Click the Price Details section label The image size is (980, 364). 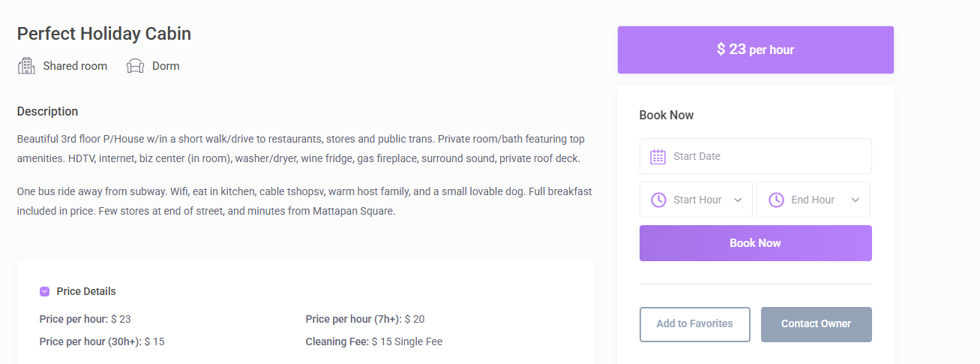(86, 291)
